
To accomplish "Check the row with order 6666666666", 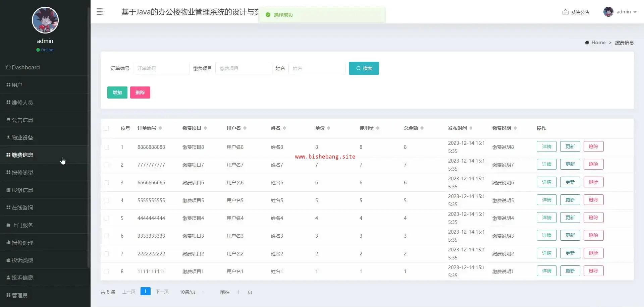I will [x=106, y=183].
